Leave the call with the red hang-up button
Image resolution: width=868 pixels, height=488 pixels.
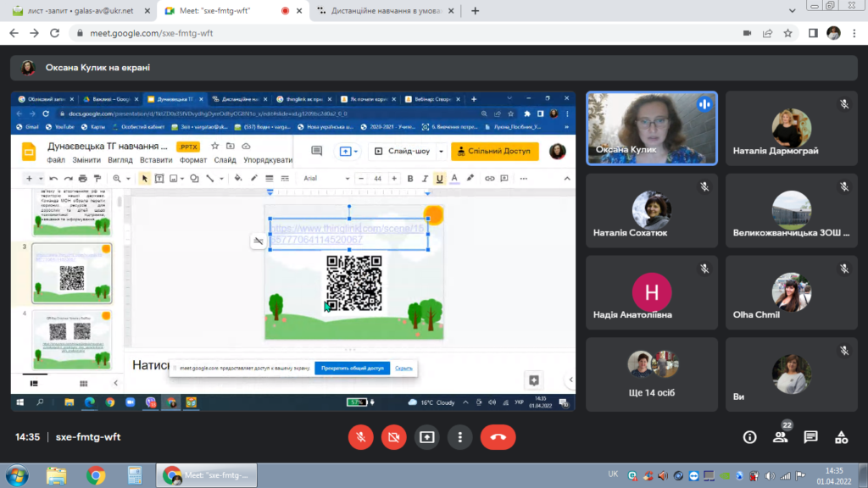point(498,437)
